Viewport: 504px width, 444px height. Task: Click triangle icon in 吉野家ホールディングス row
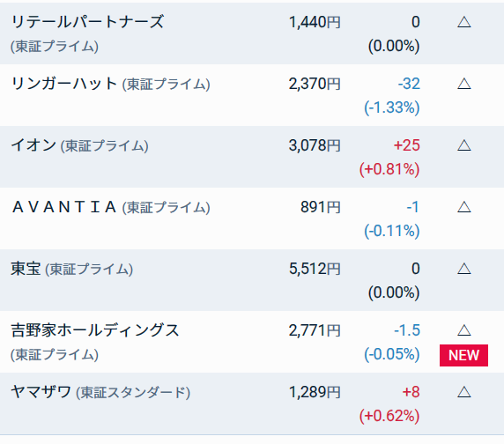click(463, 330)
